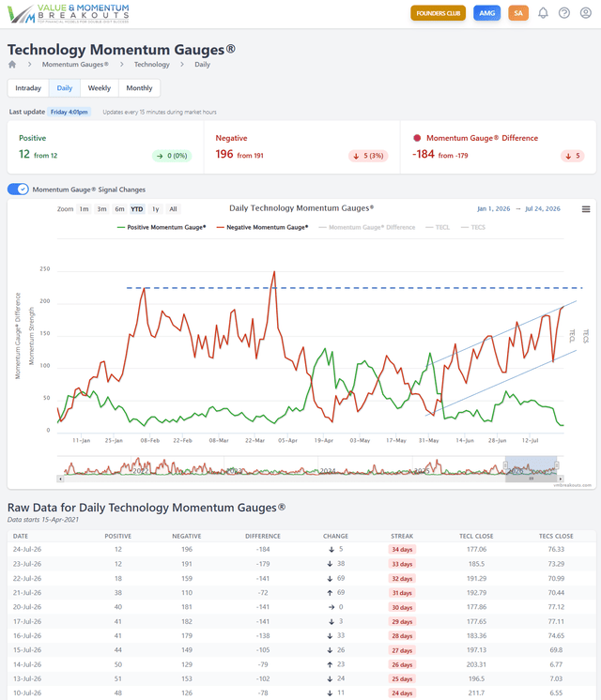Image resolution: width=601 pixels, height=700 pixels.
Task: Click the navigator right scroll arrow
Action: click(x=561, y=479)
